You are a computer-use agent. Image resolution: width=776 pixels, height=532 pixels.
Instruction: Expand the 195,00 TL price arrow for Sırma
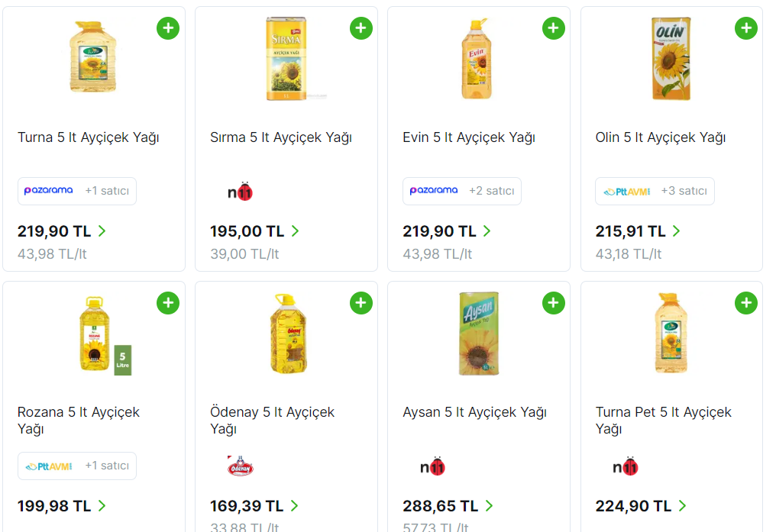coord(296,231)
